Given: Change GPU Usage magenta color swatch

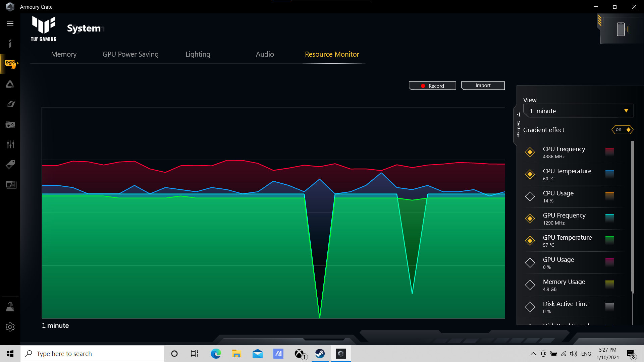Looking at the screenshot, I should 609,262.
